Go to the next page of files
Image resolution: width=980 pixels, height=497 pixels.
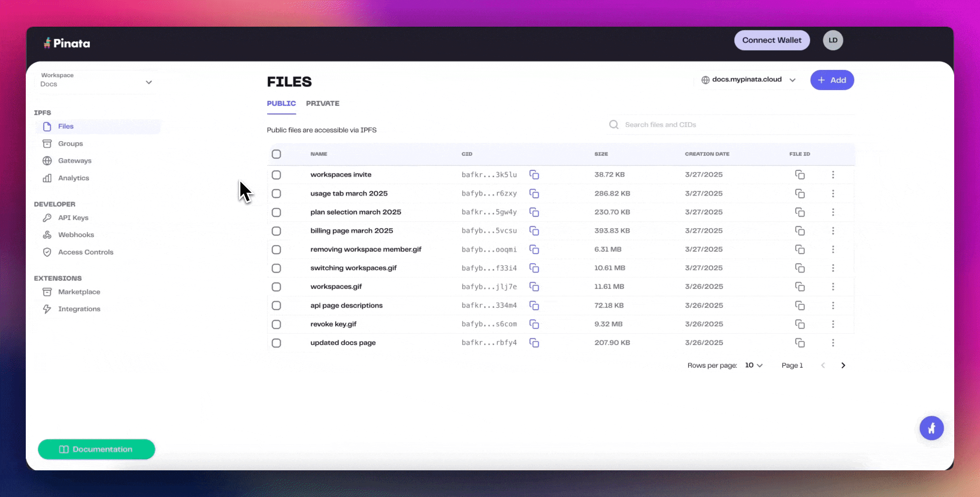click(x=843, y=365)
